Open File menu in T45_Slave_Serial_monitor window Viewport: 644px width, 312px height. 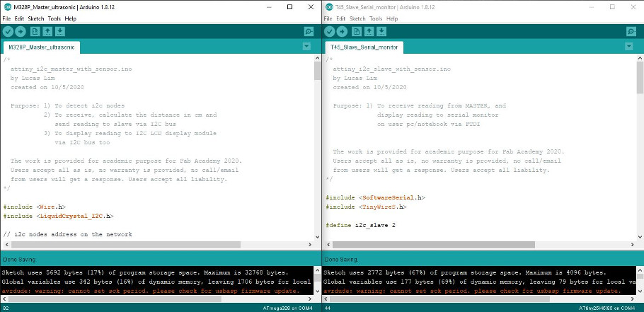point(328,18)
